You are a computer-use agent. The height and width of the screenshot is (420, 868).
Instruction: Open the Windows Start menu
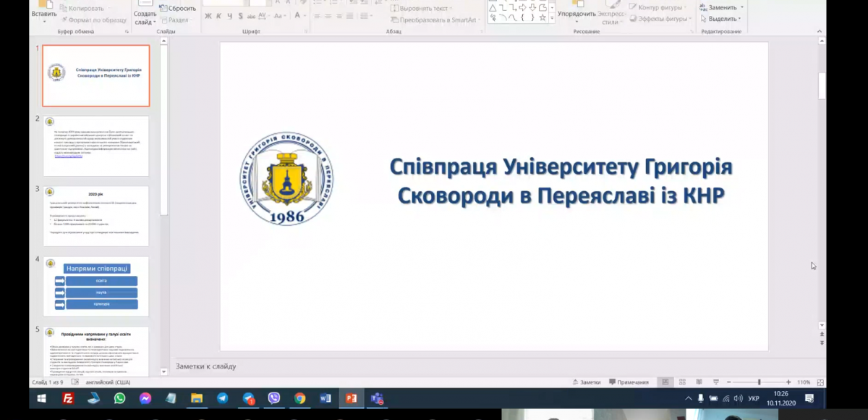(42, 398)
